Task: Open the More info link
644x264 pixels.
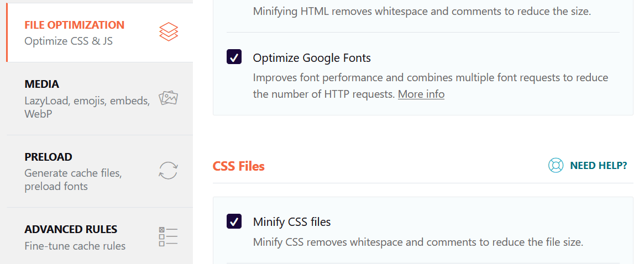Action: point(421,94)
